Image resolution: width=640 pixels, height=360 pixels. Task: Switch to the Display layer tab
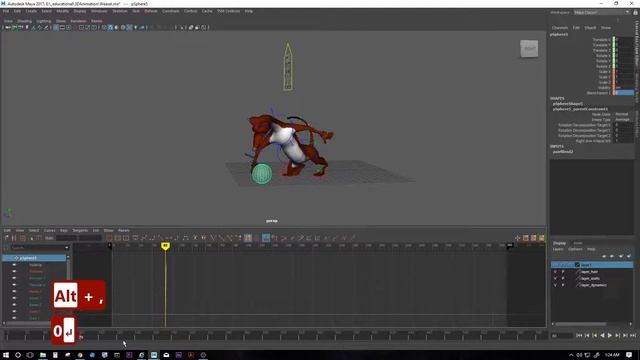pyautogui.click(x=559, y=243)
